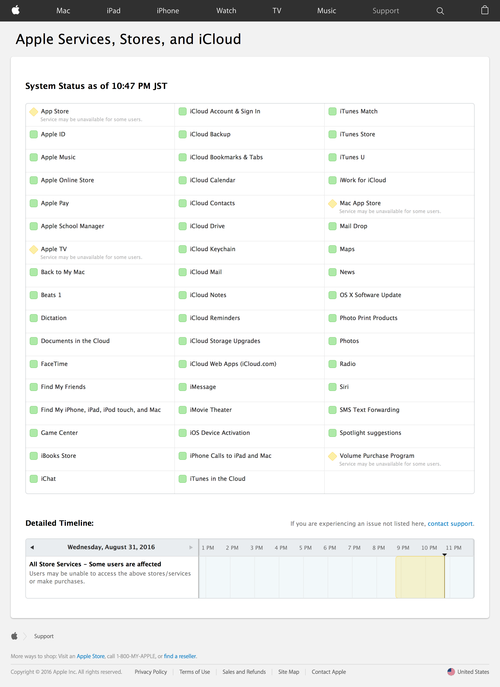Image resolution: width=500 pixels, height=687 pixels.
Task: Click the Wednesday, August 31, 2016 date
Action: 111,547
